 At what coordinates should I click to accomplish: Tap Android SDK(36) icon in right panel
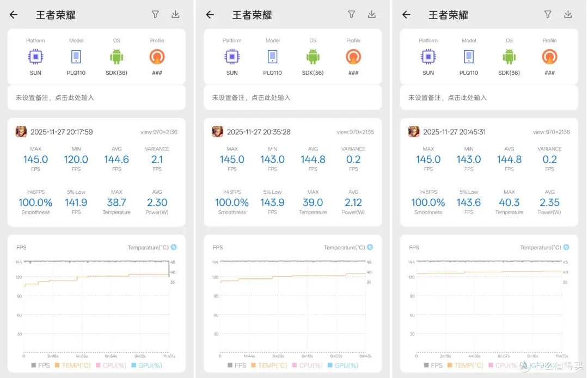509,57
